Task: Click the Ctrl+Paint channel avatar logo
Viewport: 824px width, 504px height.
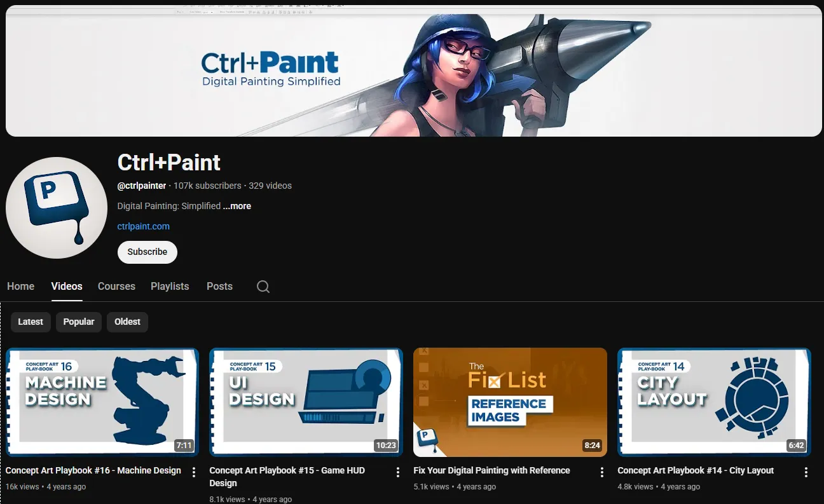Action: point(56,208)
